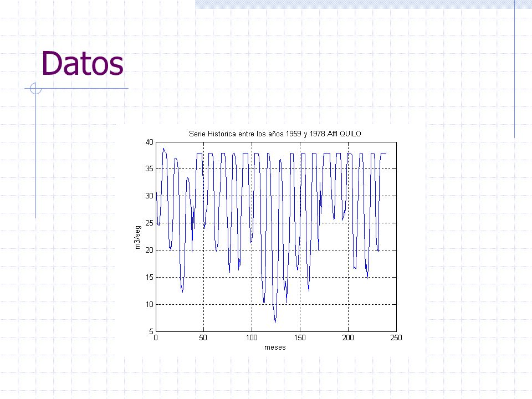Click the x-axis tick value '50'
Image resolution: width=532 pixels, height=399 pixels.
click(x=203, y=338)
